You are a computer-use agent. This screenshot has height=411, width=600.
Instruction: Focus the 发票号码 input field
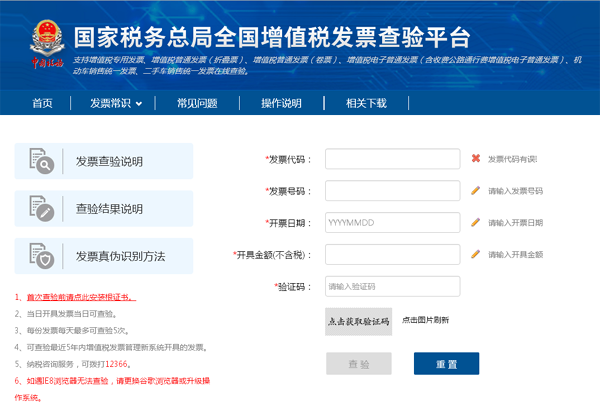(393, 191)
